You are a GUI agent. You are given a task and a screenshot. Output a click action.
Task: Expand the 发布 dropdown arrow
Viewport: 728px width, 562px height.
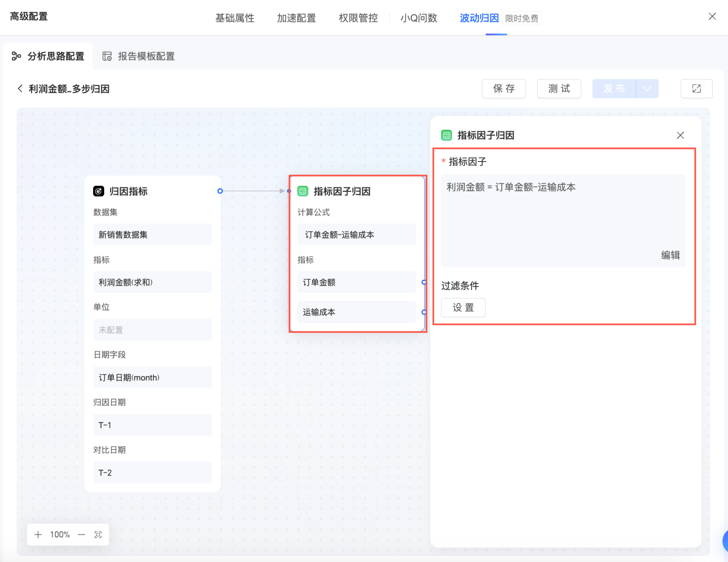[647, 89]
